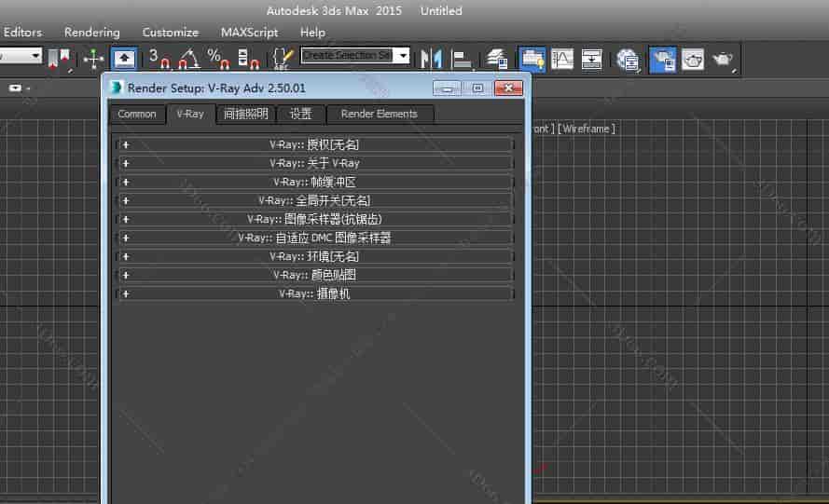Screen dimensions: 829x504
Task: Switch to the Render Elements tab
Action: pos(379,114)
